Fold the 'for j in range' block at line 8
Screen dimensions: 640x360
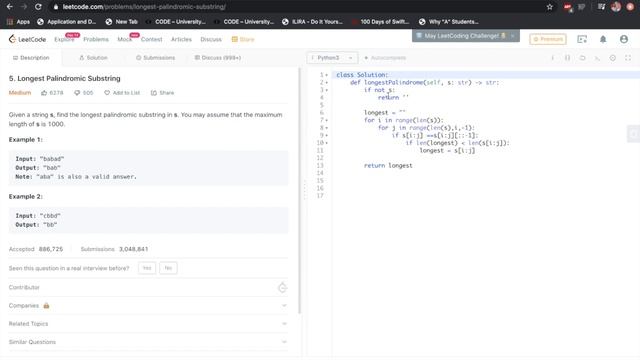click(327, 128)
